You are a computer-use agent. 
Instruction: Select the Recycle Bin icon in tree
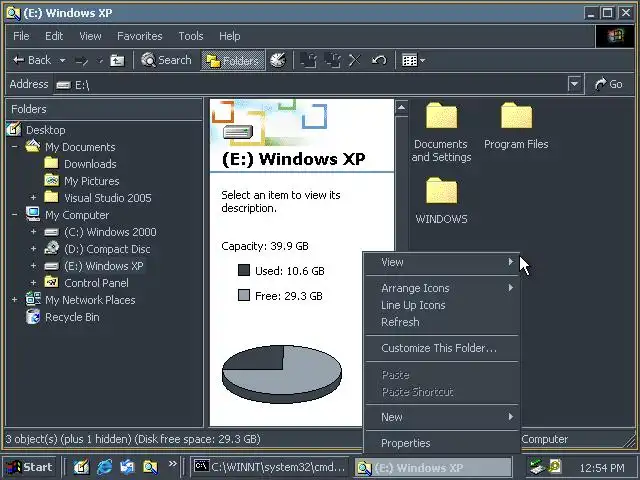(33, 316)
